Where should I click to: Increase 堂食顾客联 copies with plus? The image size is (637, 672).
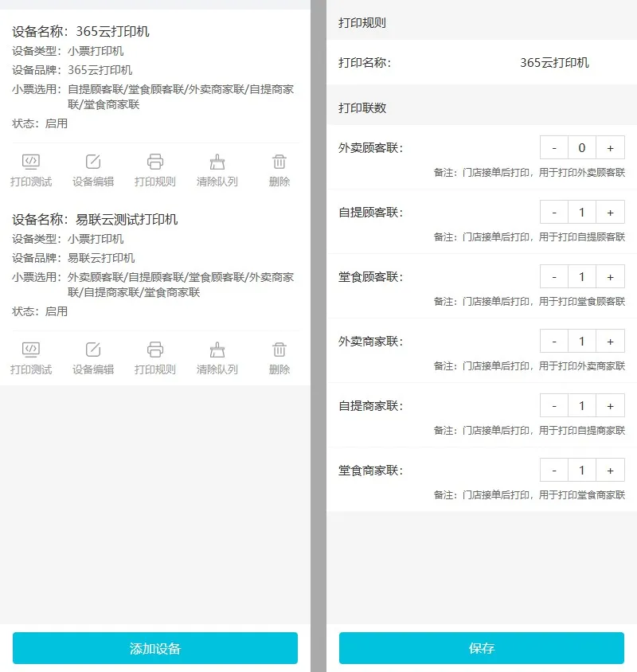pyautogui.click(x=610, y=277)
